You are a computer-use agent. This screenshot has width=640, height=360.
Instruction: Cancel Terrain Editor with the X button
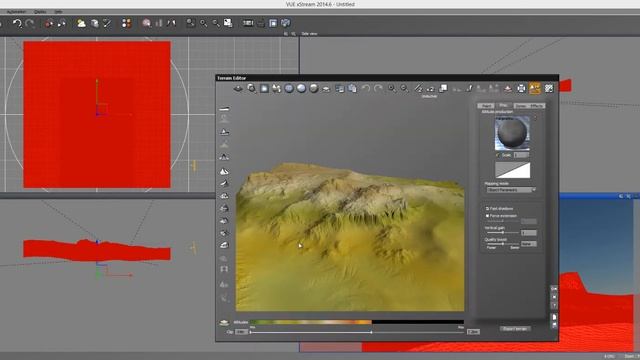(554, 297)
